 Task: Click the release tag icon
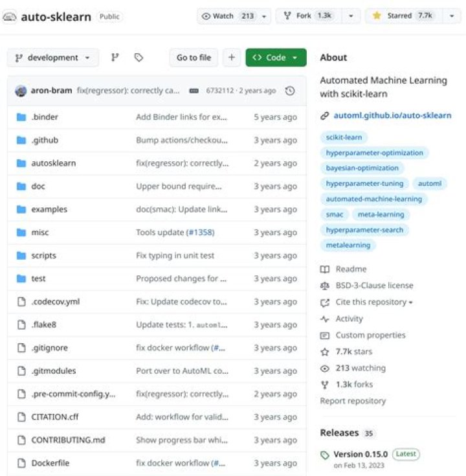[x=325, y=455]
